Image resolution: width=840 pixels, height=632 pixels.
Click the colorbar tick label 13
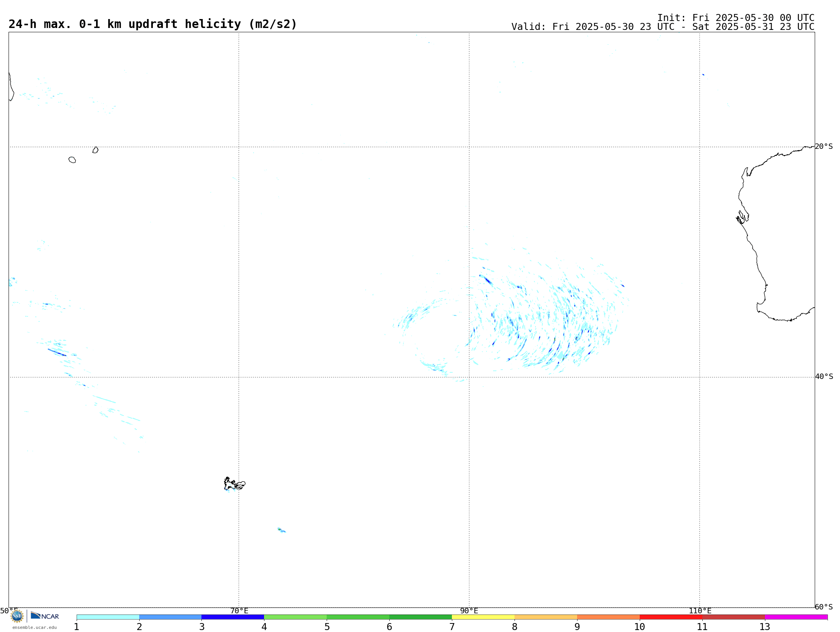(765, 627)
